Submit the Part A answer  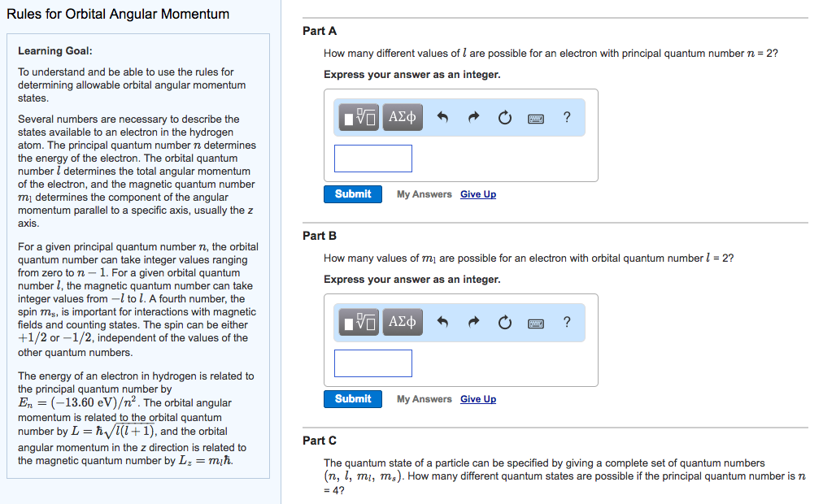point(353,194)
